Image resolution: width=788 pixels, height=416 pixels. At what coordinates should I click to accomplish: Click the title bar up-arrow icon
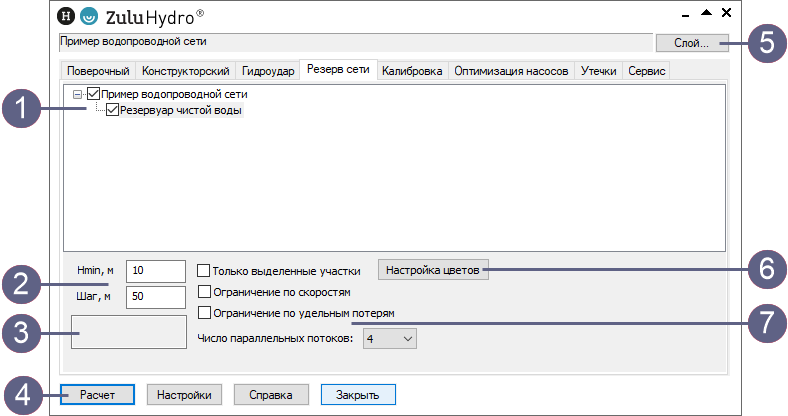[706, 13]
